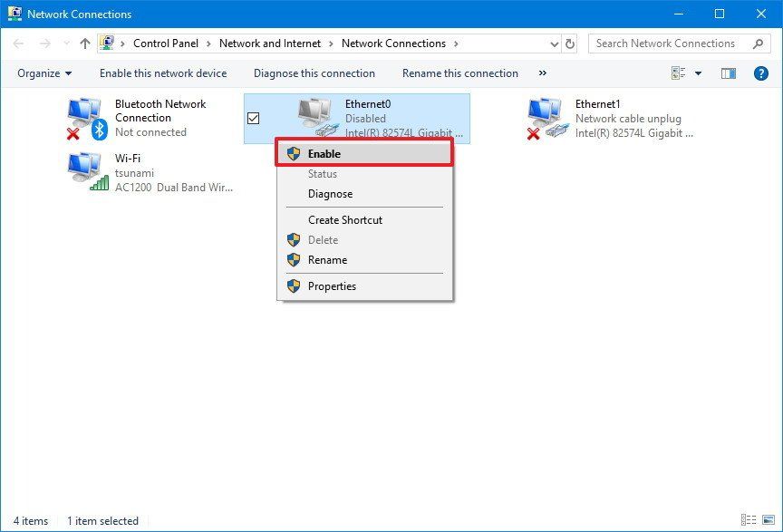The width and height of the screenshot is (783, 532).
Task: Open the Organize dropdown menu
Action: 43,73
